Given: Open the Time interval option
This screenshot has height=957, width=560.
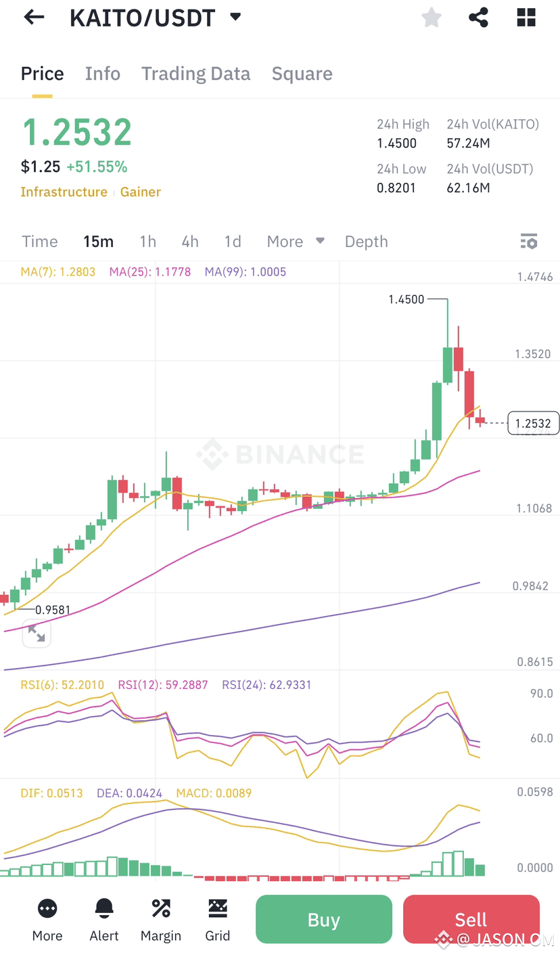Looking at the screenshot, I should [x=39, y=241].
